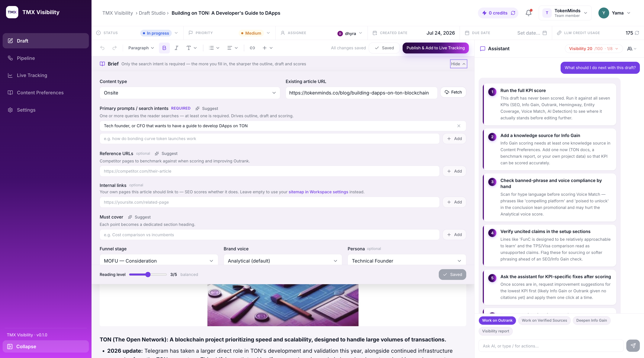Add a must cover point

(x=454, y=235)
